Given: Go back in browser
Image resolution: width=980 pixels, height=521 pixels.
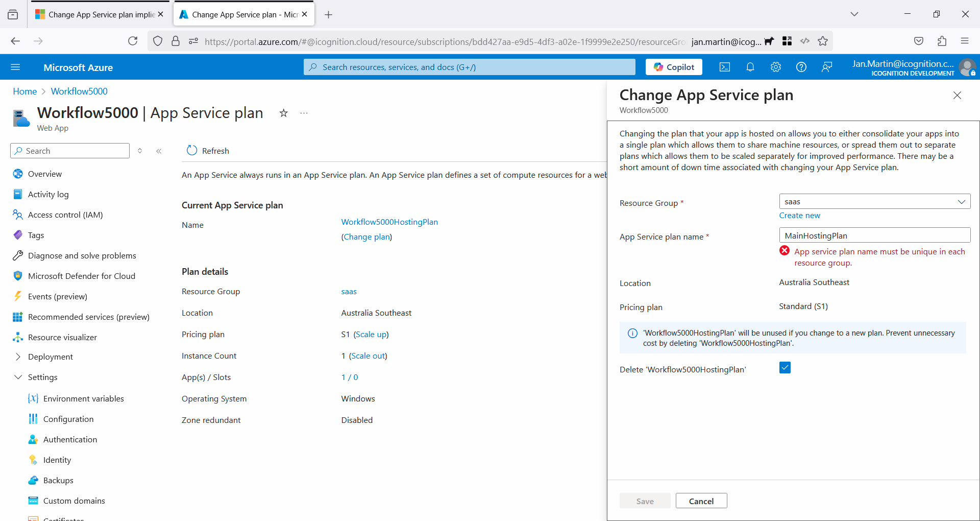Looking at the screenshot, I should click(15, 41).
